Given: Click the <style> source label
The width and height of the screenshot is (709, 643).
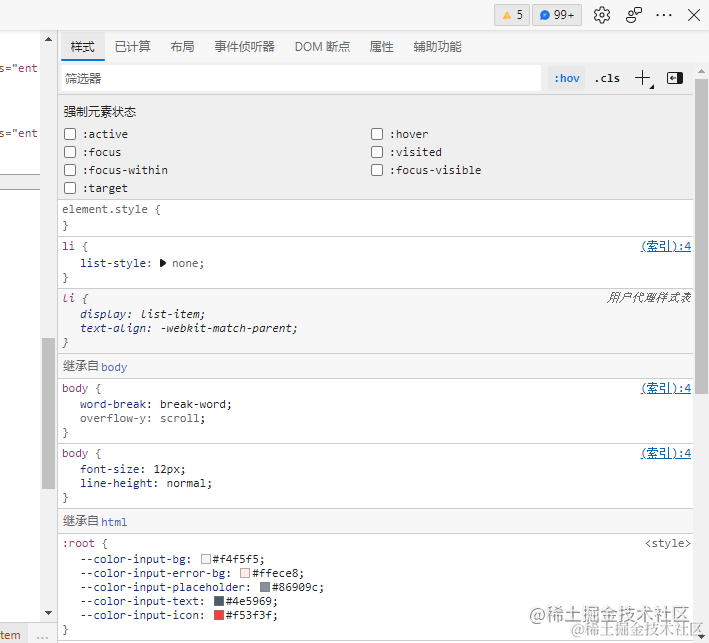Looking at the screenshot, I should pyautogui.click(x=668, y=543).
